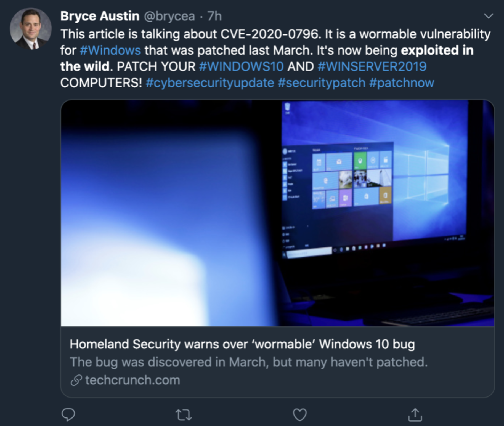Open the Homeland Security warns article headline
Image resolution: width=504 pixels, height=426 pixels.
pyautogui.click(x=242, y=344)
